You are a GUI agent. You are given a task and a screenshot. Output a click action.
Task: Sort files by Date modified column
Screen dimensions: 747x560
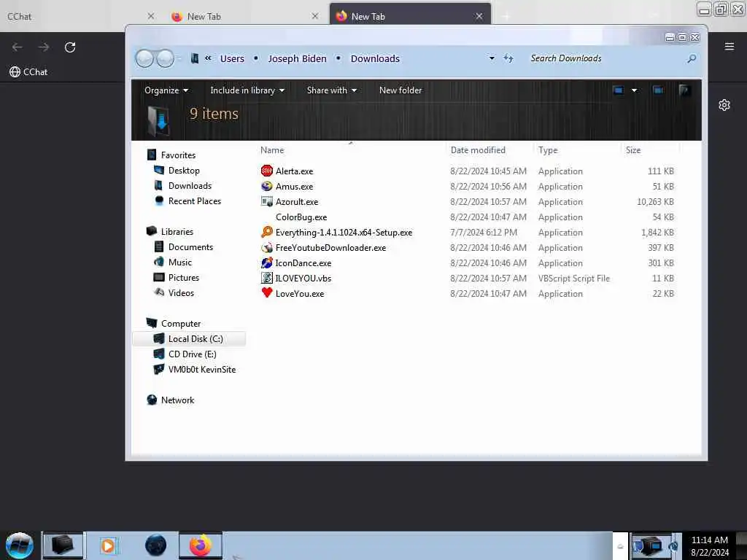[478, 150]
